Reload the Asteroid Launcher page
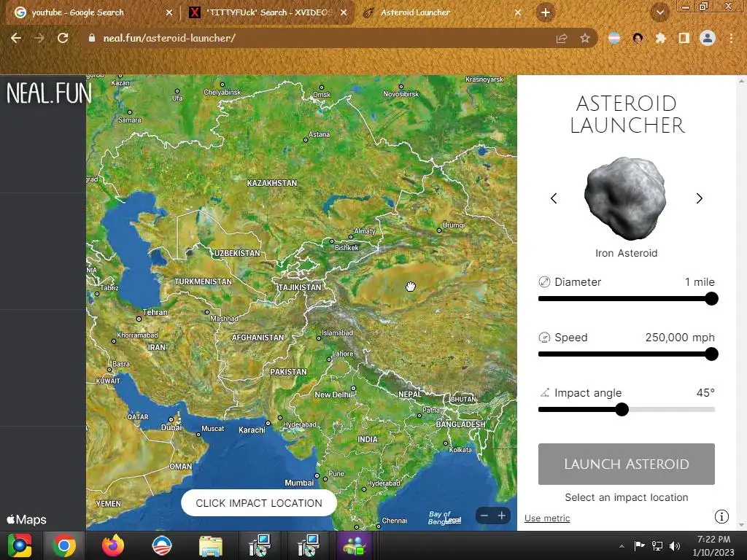 click(63, 38)
